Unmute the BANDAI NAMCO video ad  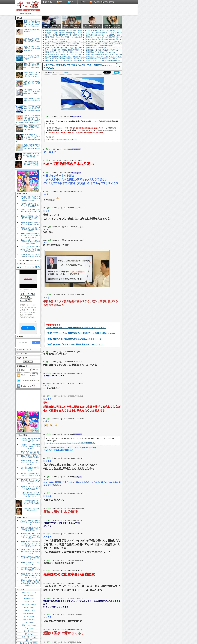[35, 282]
